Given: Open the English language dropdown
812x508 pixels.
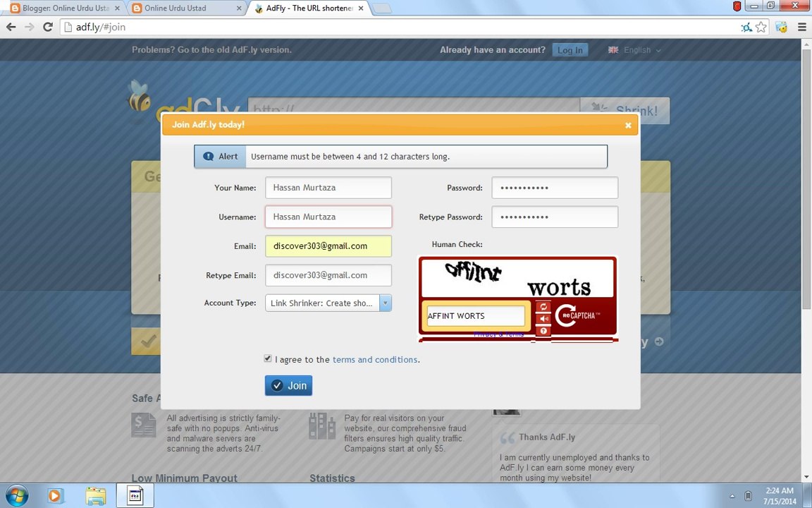Looking at the screenshot, I should 642,50.
